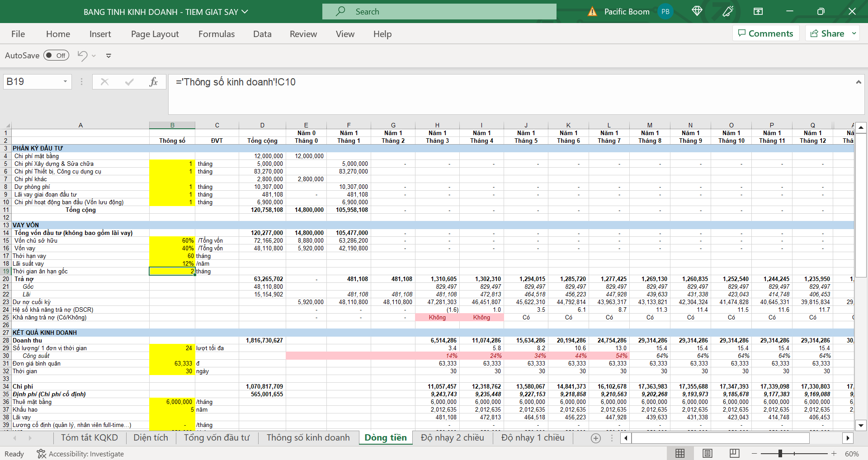Screen dimensions: 868x460
Task: Click the Insert Function fx icon
Action: (x=153, y=82)
